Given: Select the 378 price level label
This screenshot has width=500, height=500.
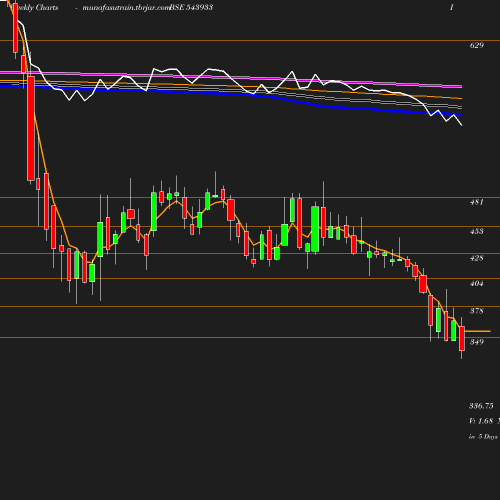Looking at the screenshot, I should (x=477, y=311).
